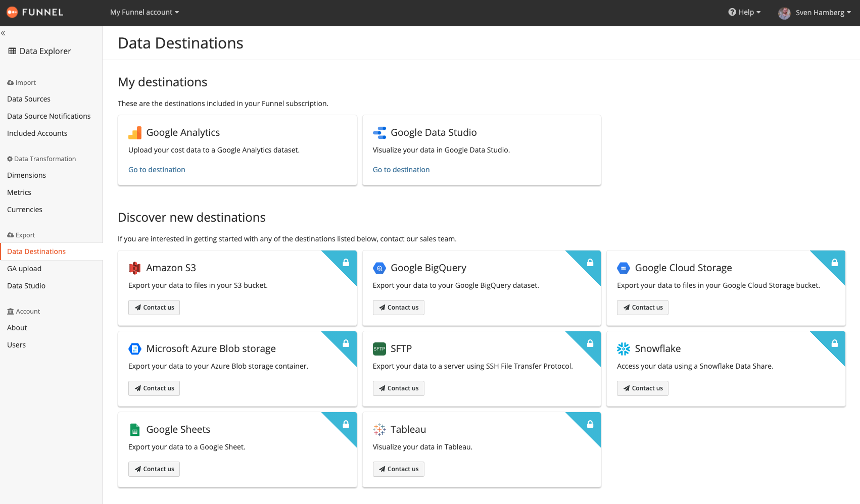
Task: Open Data Studio in sidebar
Action: coord(26,286)
